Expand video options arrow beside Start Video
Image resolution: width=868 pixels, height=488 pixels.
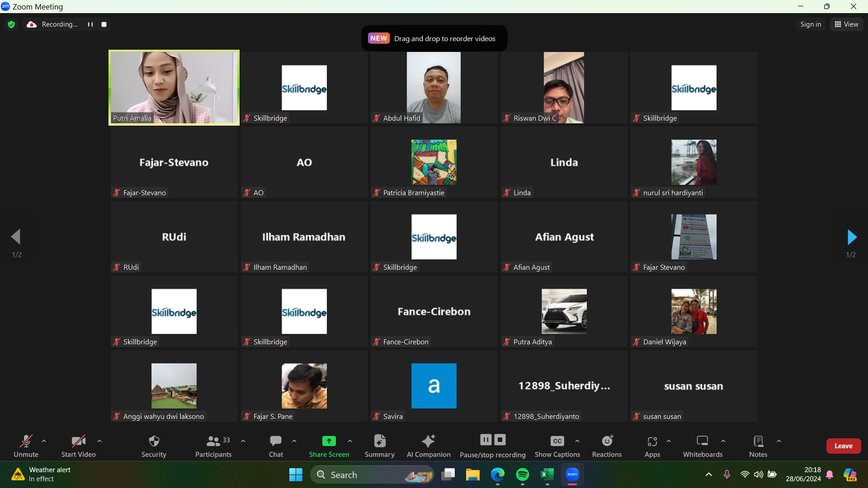point(99,441)
